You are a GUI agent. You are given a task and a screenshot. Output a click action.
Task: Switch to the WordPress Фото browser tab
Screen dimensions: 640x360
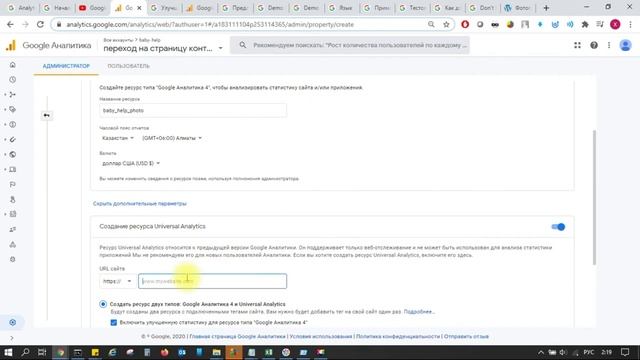click(517, 8)
